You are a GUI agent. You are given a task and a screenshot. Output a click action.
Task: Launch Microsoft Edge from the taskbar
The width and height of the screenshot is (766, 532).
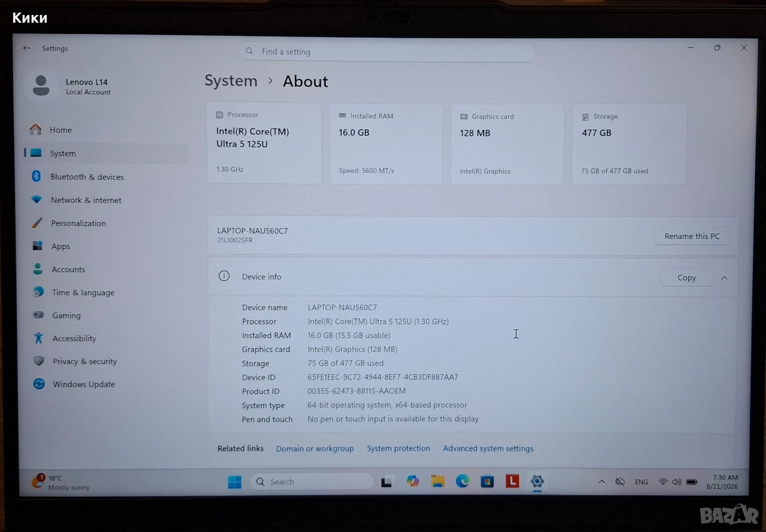(462, 481)
